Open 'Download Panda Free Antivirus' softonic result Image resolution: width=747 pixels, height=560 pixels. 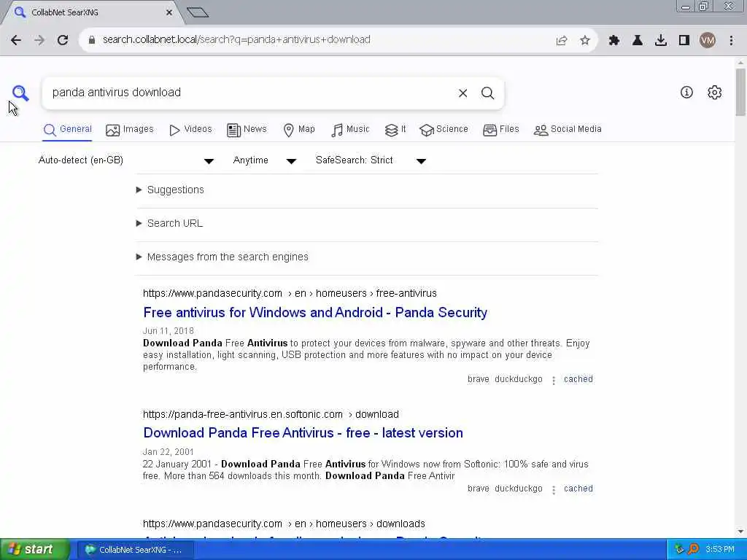[x=303, y=433]
